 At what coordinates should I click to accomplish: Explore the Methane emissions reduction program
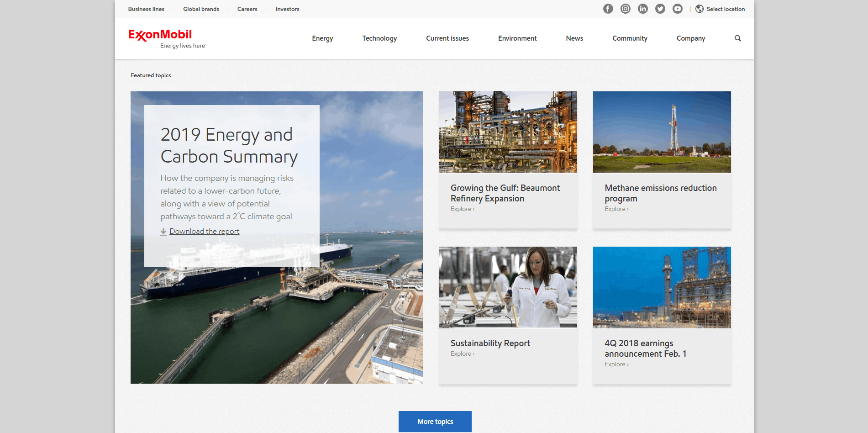tap(616, 209)
